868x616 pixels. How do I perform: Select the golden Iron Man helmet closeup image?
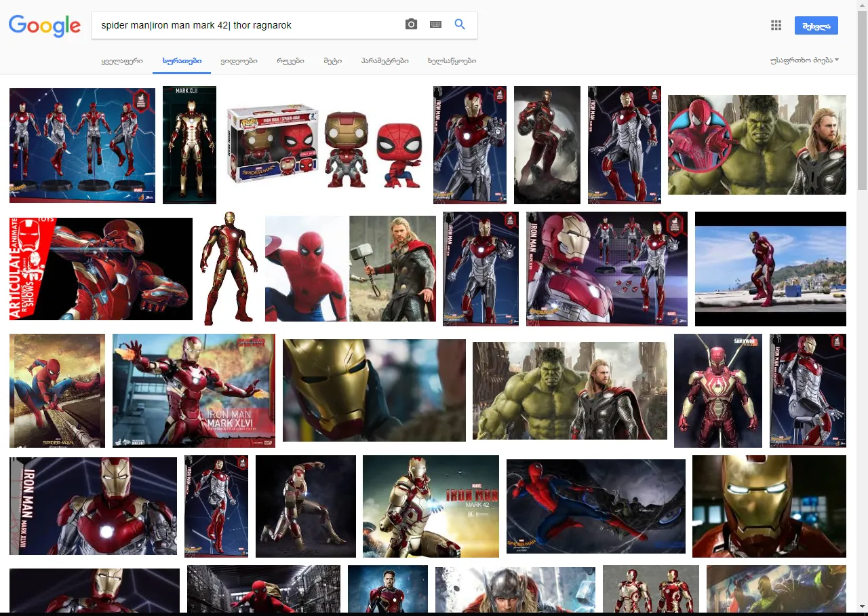click(x=374, y=390)
